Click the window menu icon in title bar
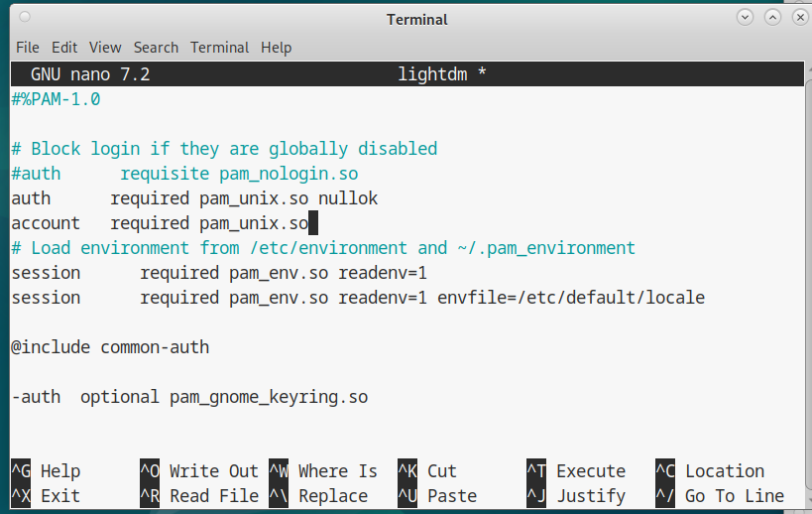 tap(24, 18)
